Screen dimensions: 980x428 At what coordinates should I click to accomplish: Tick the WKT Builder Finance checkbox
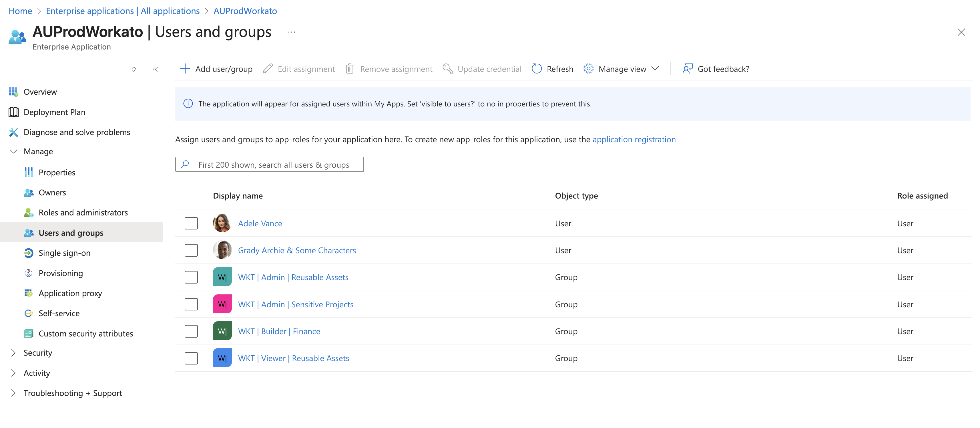coord(191,331)
